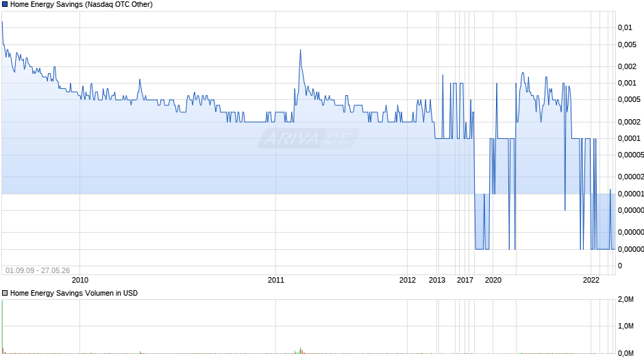
Task: Click the 0,001 price axis label
Action: pos(627,83)
